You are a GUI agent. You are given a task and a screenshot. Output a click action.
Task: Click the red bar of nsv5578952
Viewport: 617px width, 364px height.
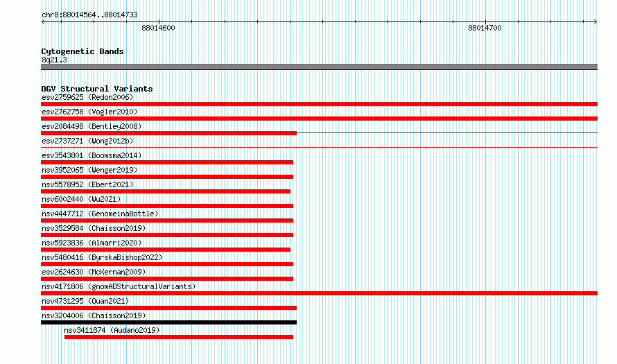(166, 191)
